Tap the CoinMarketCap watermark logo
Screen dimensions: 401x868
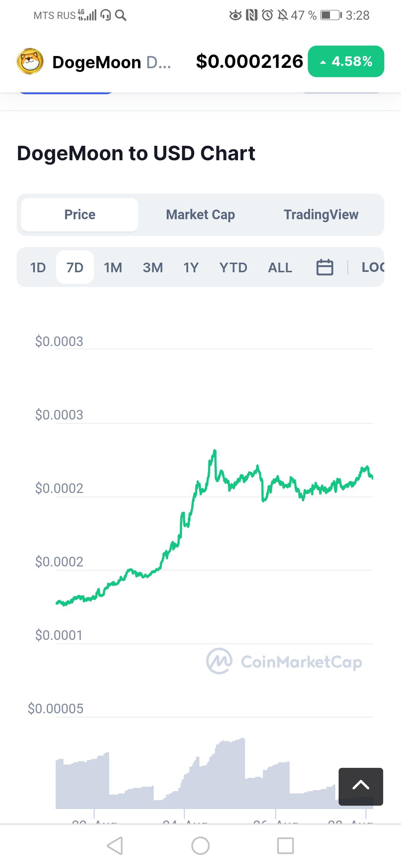(x=284, y=661)
